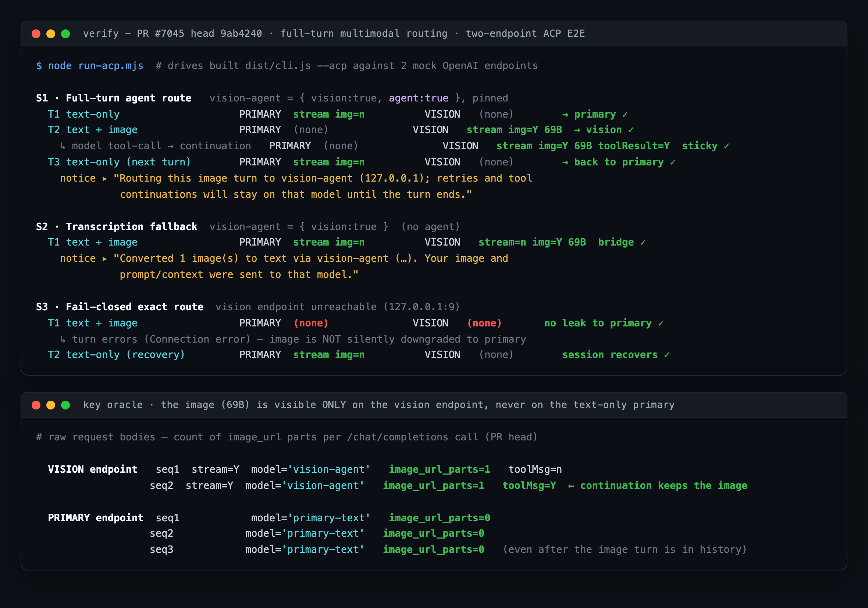
Task: Click 'vision endpoint unreachable (127.0.0.1:9)'
Action: (338, 307)
